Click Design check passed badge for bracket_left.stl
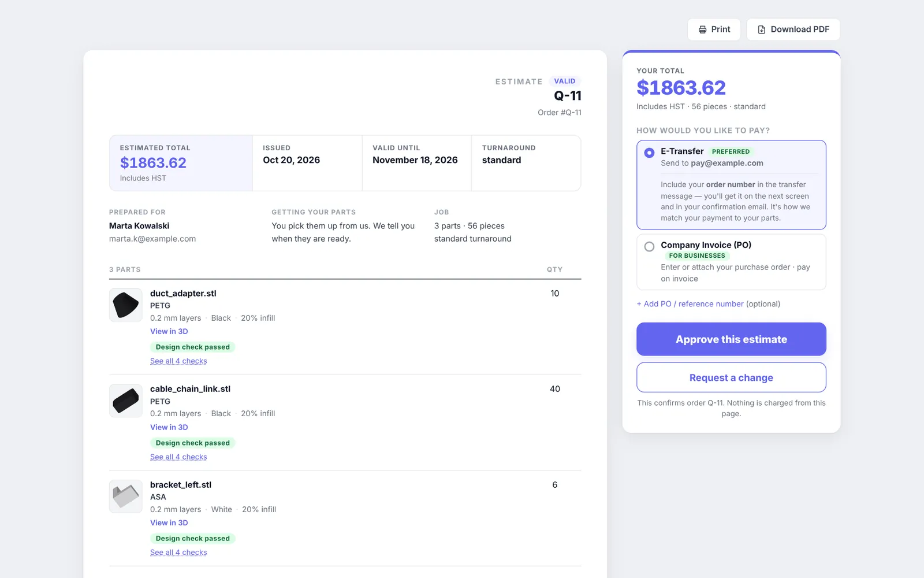Image resolution: width=924 pixels, height=578 pixels. (x=192, y=538)
